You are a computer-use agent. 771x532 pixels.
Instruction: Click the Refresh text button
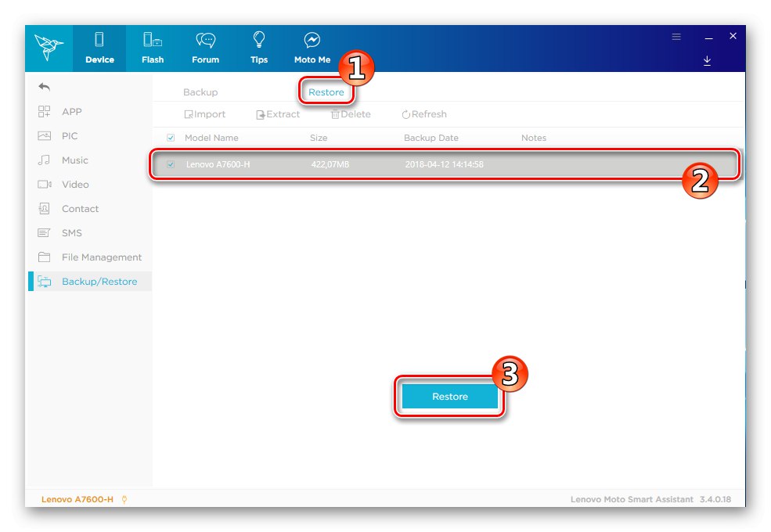(x=429, y=114)
